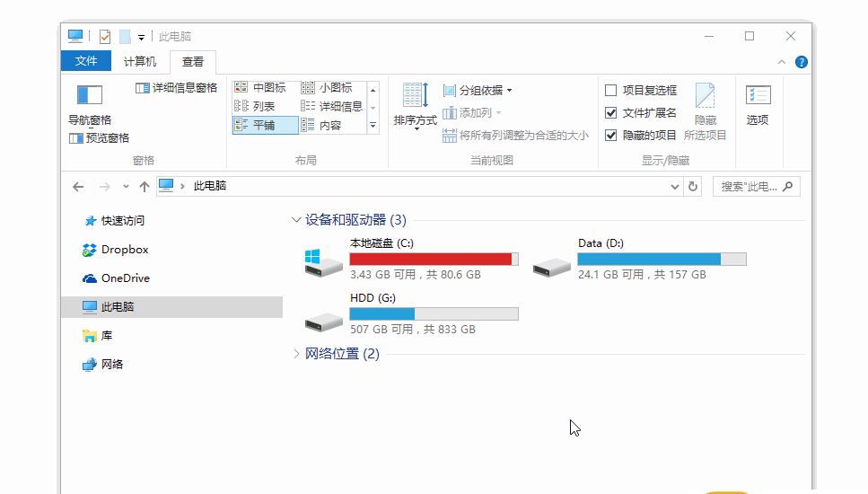Click the text 24.1 GB 可用 , 共 157 GB
The height and width of the screenshot is (494, 868).
pyautogui.click(x=642, y=275)
